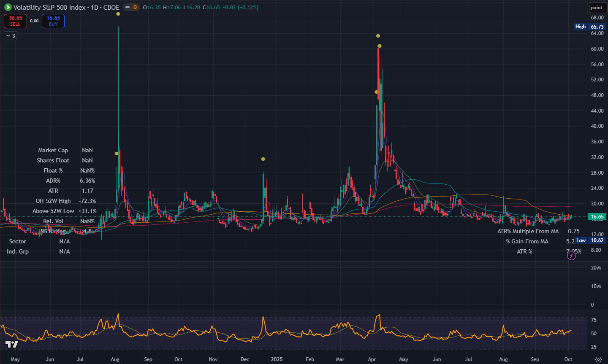Click the 2025 label on the time axis
Screen dimensions: 608x364
coord(277,359)
